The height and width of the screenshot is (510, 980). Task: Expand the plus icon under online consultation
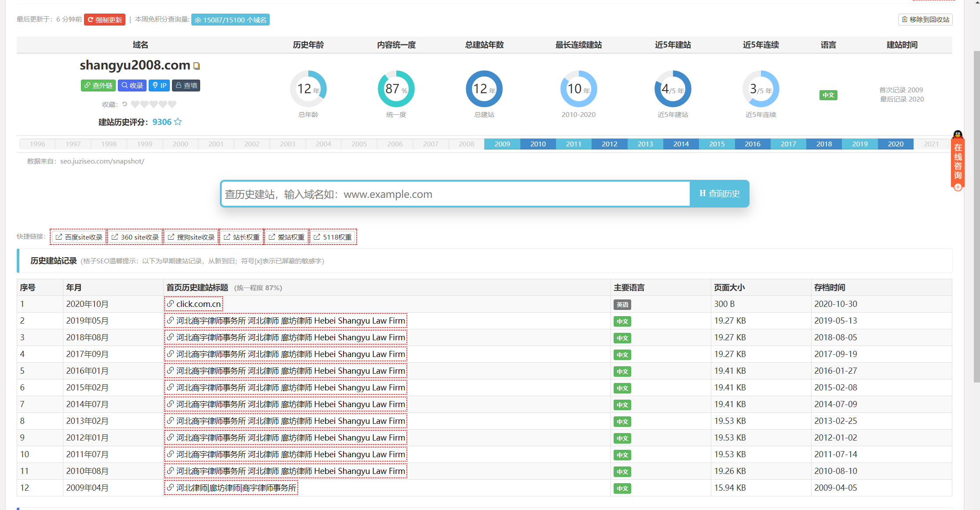click(x=958, y=187)
